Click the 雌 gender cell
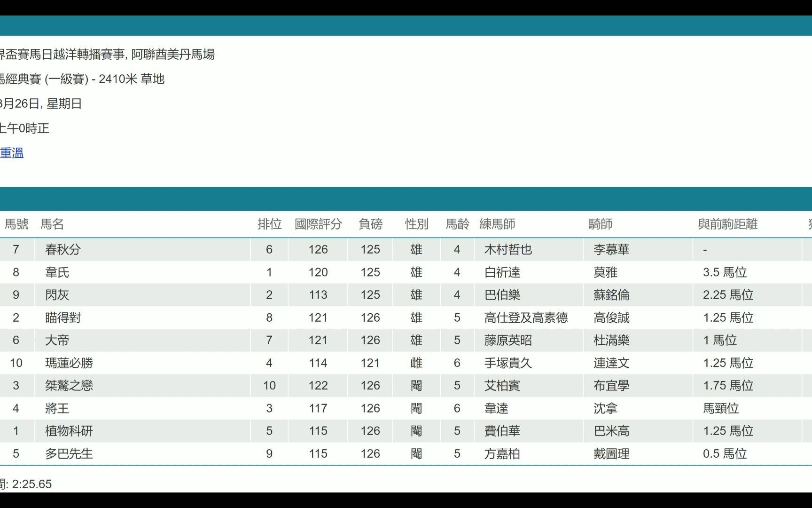This screenshot has width=812, height=508. point(416,363)
